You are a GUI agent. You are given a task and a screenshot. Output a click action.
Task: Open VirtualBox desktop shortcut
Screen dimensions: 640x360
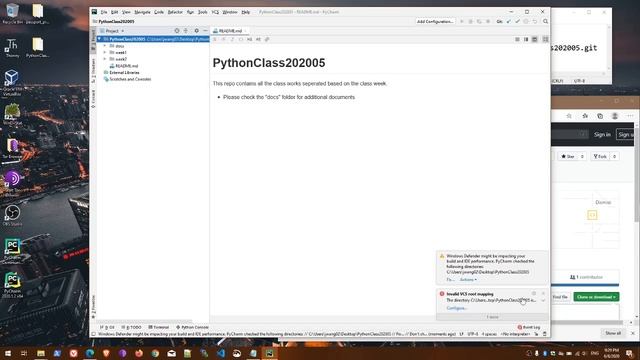[x=12, y=83]
